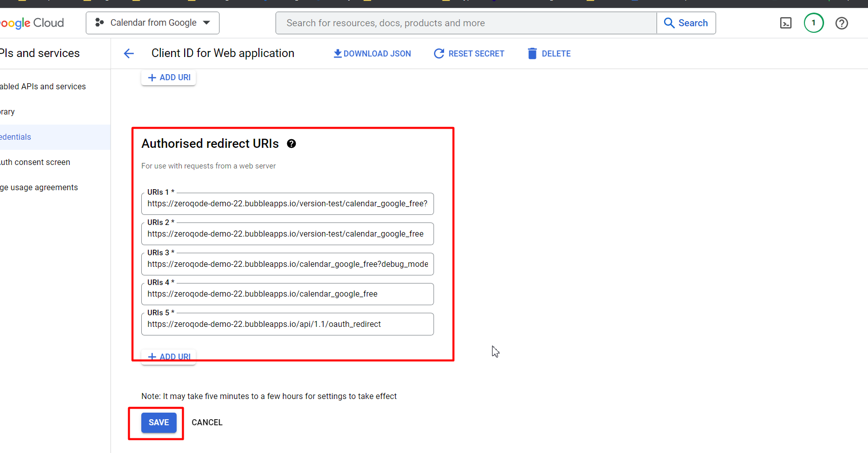Click the 'For use with requests' description
This screenshot has width=868, height=453.
click(208, 166)
